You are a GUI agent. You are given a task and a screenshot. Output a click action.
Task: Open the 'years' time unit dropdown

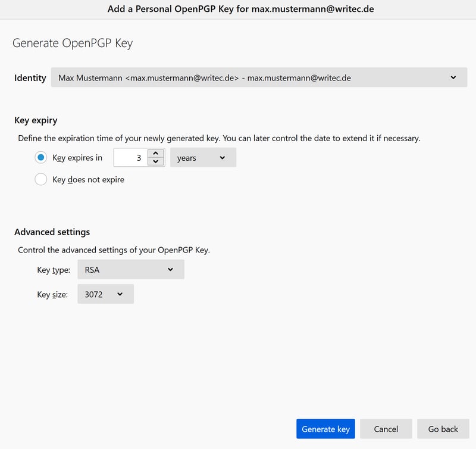(x=202, y=158)
